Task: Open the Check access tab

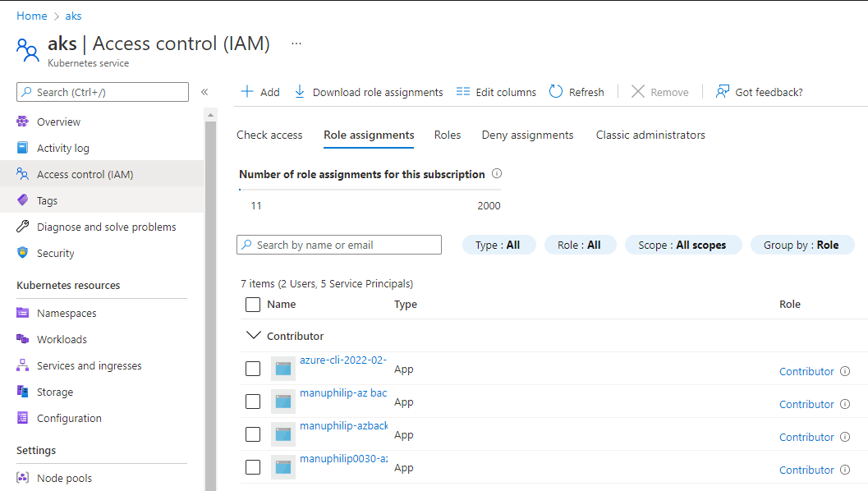Action: [x=269, y=135]
